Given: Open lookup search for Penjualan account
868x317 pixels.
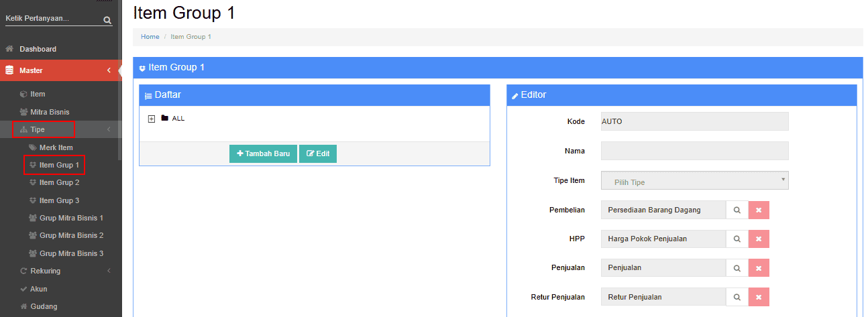Looking at the screenshot, I should tap(737, 267).
